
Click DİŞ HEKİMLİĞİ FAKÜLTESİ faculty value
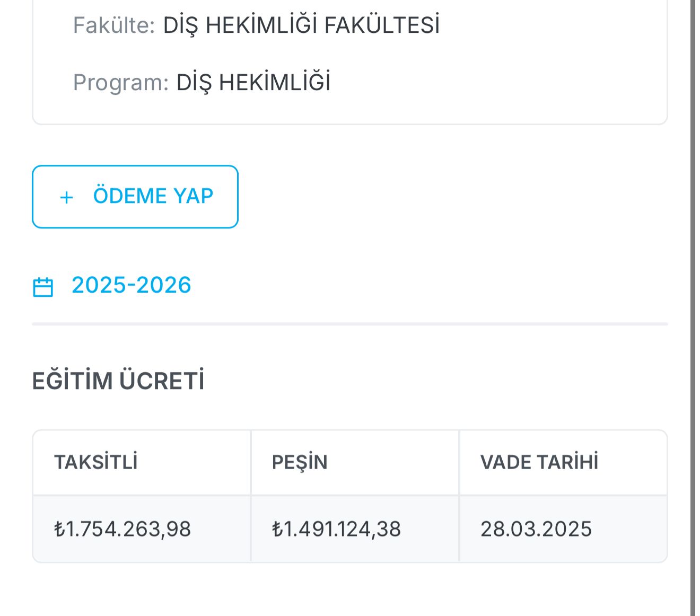pos(301,25)
